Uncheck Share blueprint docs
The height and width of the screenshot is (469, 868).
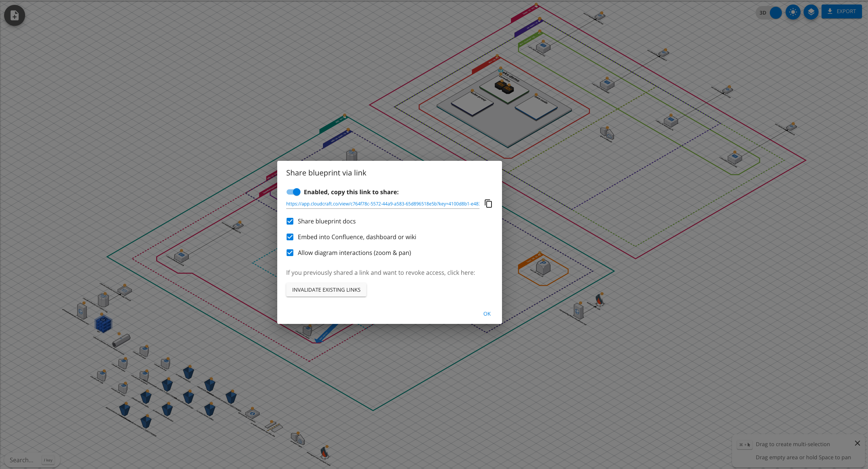coord(290,221)
